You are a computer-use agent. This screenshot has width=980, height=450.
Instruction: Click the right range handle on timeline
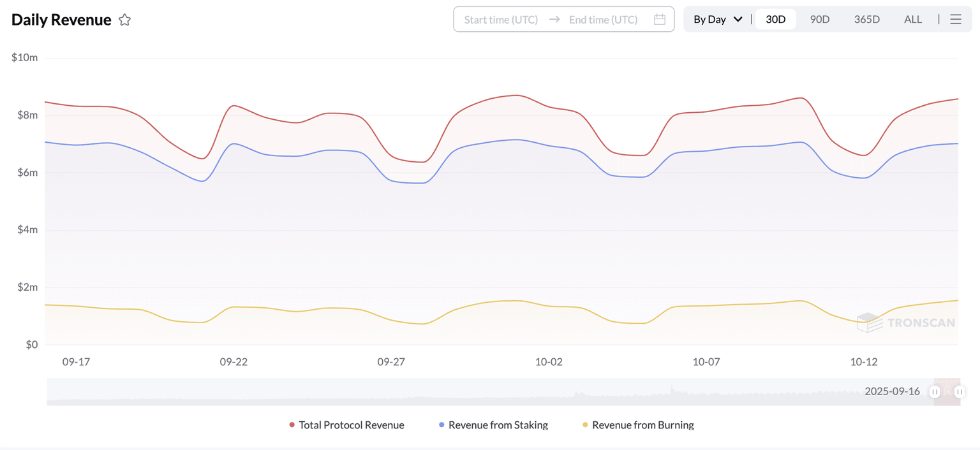pos(959,392)
